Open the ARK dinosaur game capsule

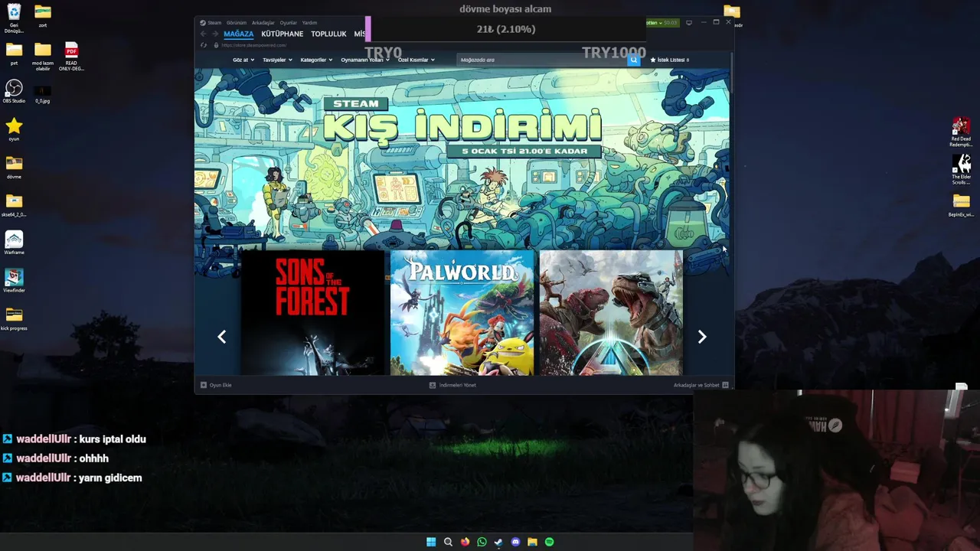coord(611,313)
